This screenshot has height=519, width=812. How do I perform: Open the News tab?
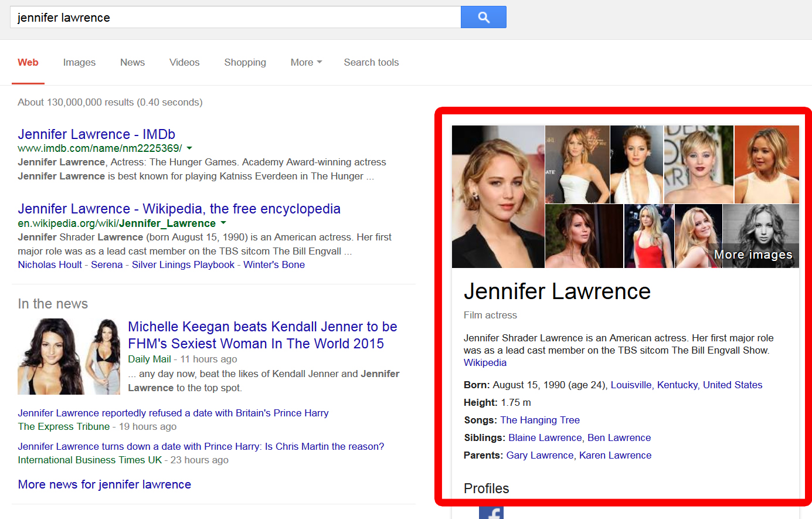click(x=132, y=62)
